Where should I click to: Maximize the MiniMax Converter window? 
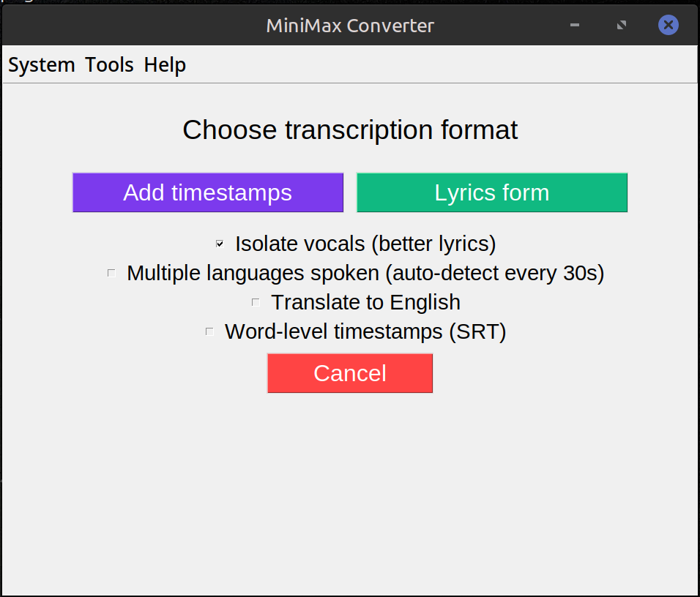click(x=622, y=25)
